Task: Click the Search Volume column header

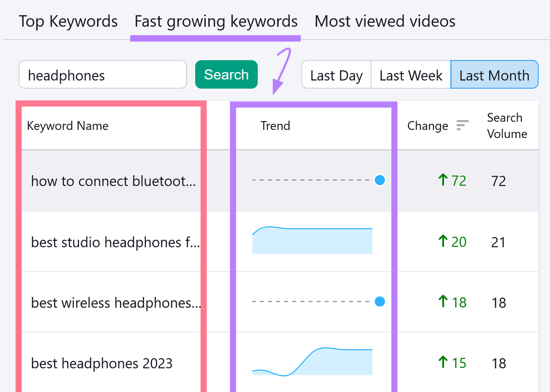Action: [x=506, y=126]
